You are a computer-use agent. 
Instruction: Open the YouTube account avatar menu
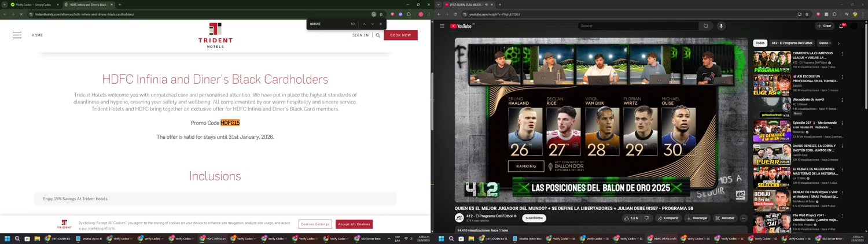click(854, 26)
